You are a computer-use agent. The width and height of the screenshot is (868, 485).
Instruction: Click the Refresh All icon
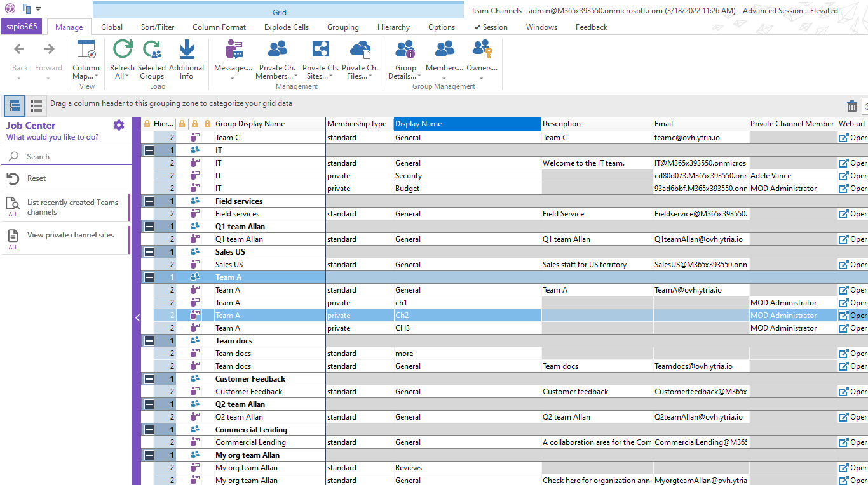point(122,50)
